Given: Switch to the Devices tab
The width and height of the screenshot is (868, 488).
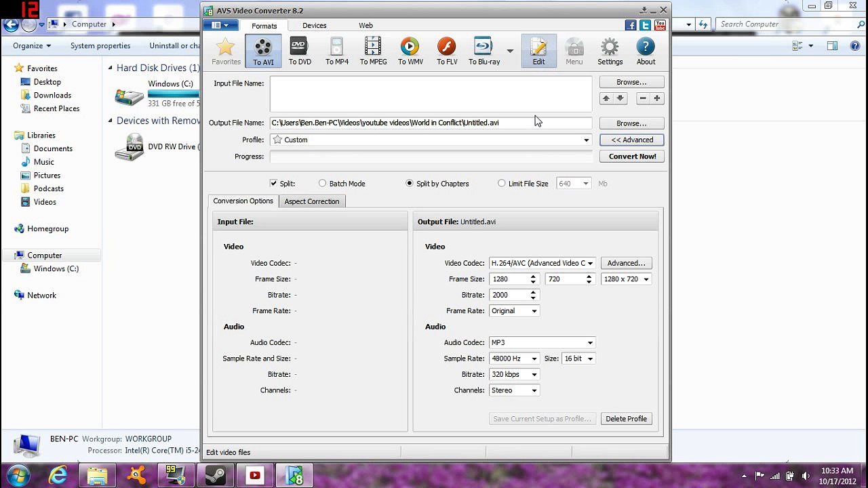Looking at the screenshot, I should point(315,26).
